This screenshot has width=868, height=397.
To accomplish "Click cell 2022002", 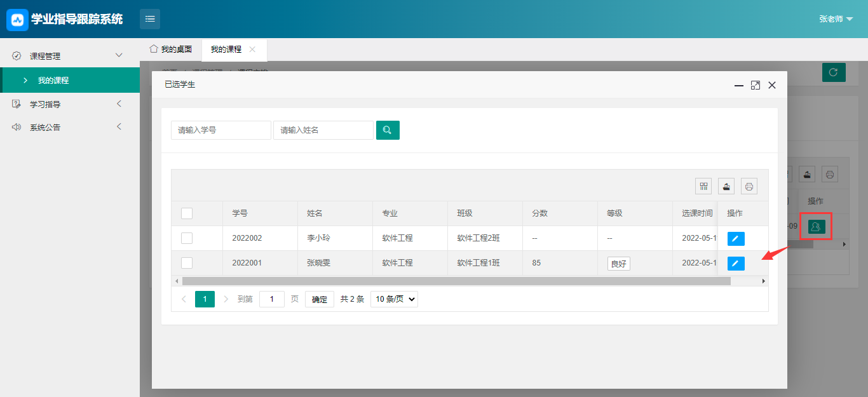I will [260, 238].
